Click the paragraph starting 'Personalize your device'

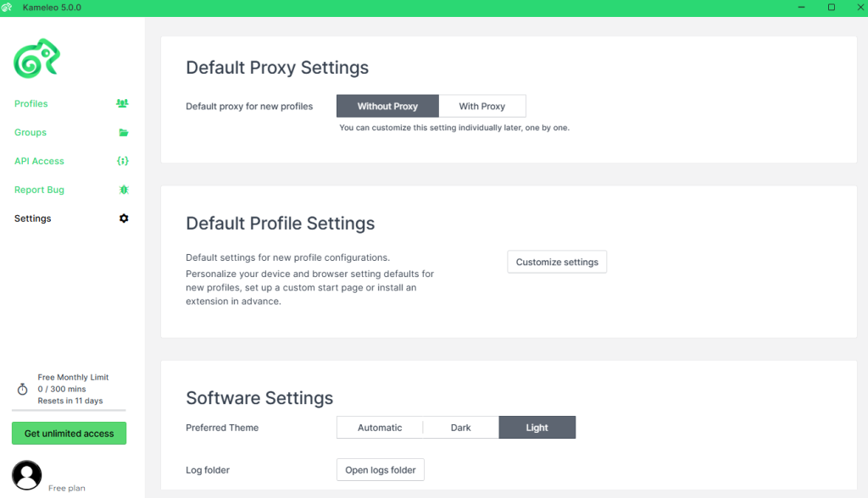coord(310,288)
